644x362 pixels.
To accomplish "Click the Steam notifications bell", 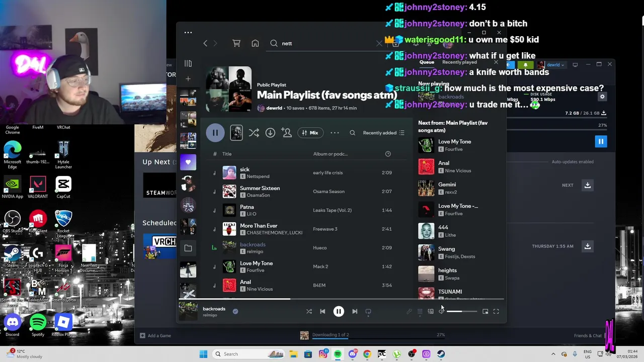I will (525, 65).
